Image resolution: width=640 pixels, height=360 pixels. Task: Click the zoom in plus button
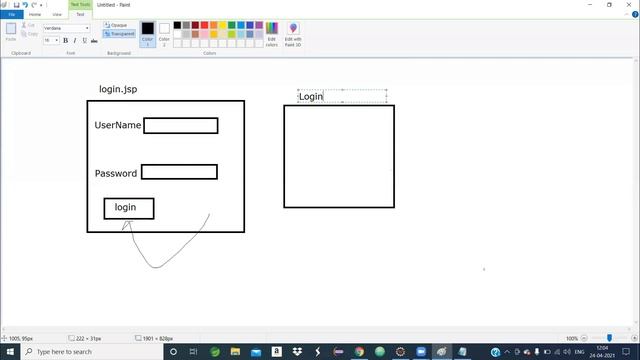pos(634,338)
